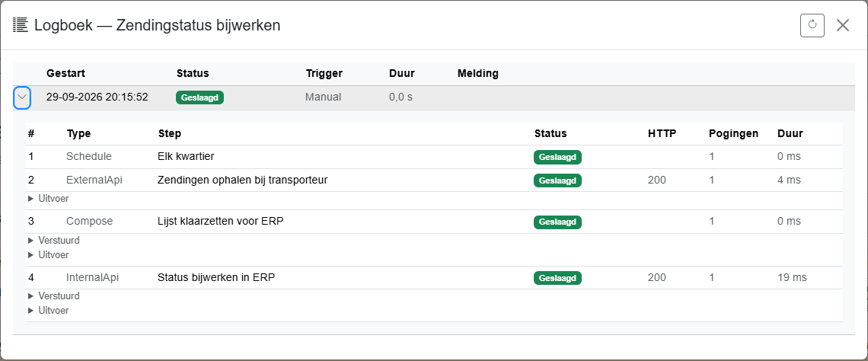Expand Verstuurd under Lijst klaarzetten step
The width and height of the screenshot is (868, 361).
[54, 241]
